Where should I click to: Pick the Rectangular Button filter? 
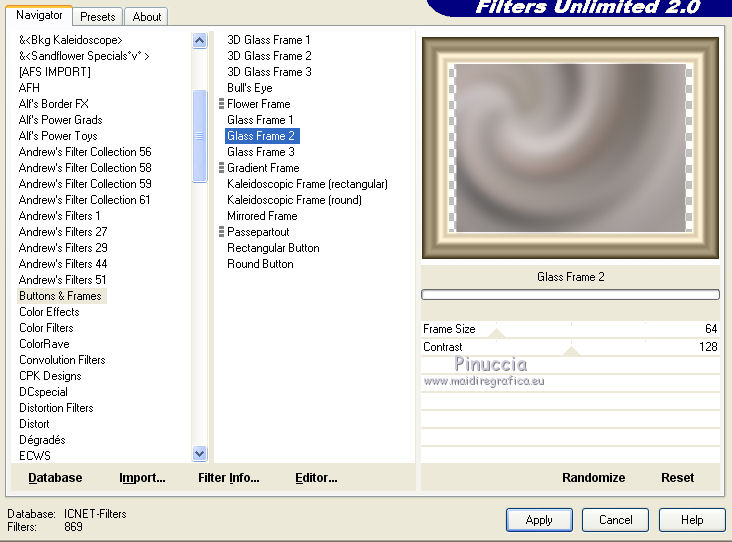click(x=273, y=248)
